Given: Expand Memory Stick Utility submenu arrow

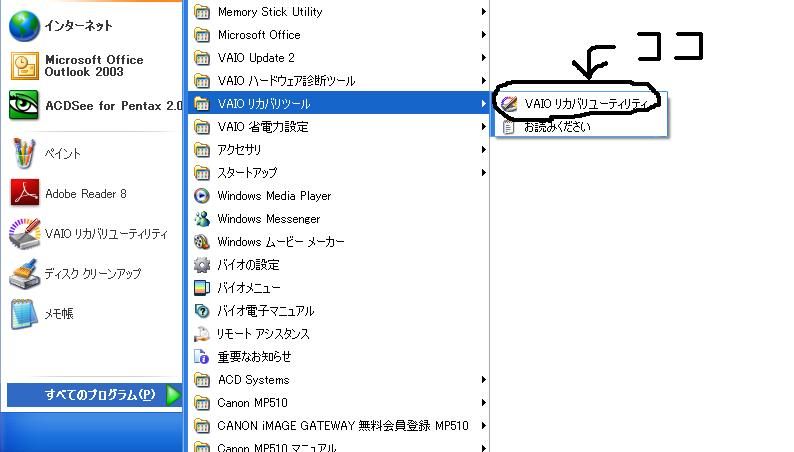Looking at the screenshot, I should (x=484, y=12).
